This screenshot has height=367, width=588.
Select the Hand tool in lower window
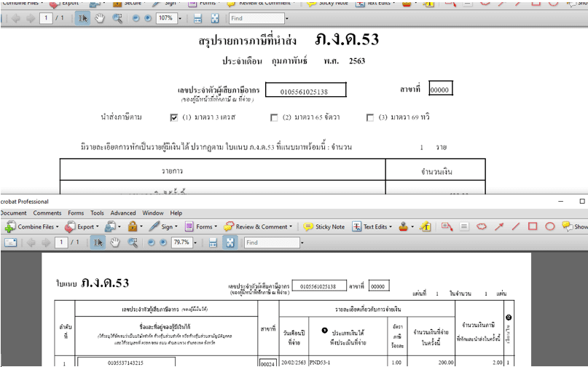115,242
